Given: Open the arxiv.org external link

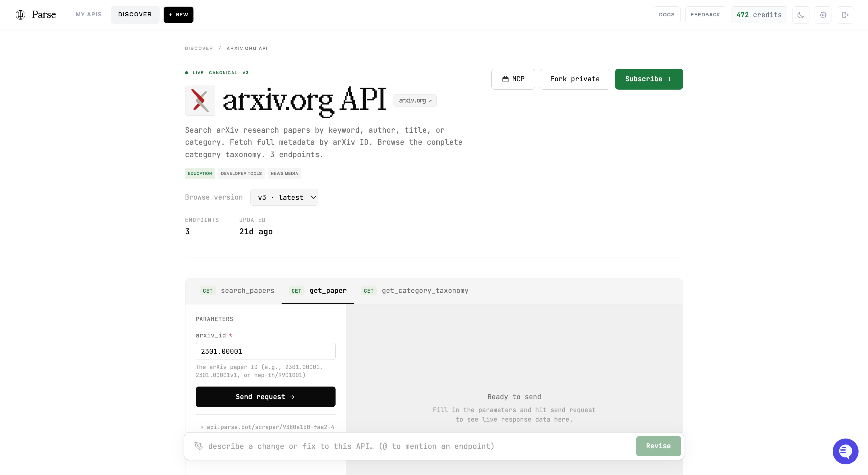Looking at the screenshot, I should [415, 101].
